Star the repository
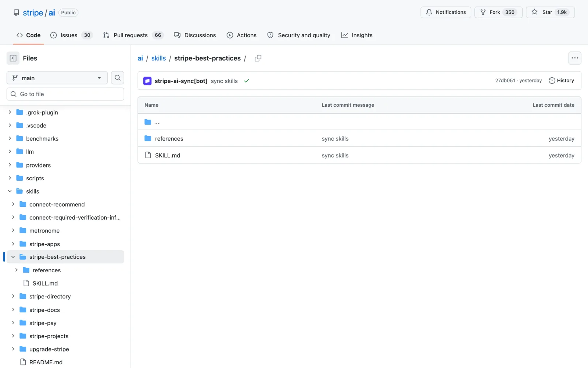Viewport: 588px width, 368px height. pyautogui.click(x=550, y=12)
